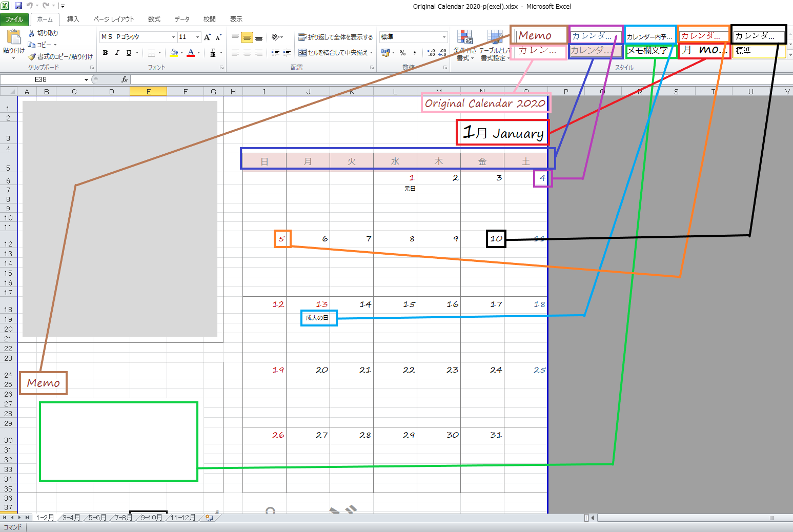Toggle wrap text (折り返して全体を表示する)
Viewport: 793px width, 532px height.
point(336,37)
